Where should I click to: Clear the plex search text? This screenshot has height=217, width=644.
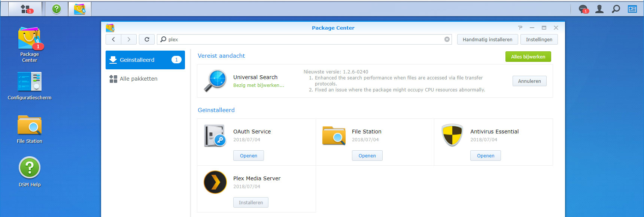click(447, 39)
